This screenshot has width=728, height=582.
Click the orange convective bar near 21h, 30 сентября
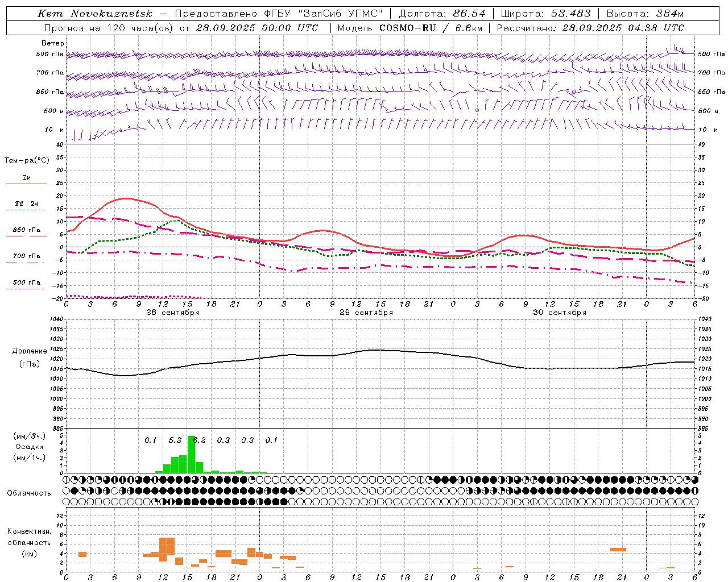pos(618,550)
